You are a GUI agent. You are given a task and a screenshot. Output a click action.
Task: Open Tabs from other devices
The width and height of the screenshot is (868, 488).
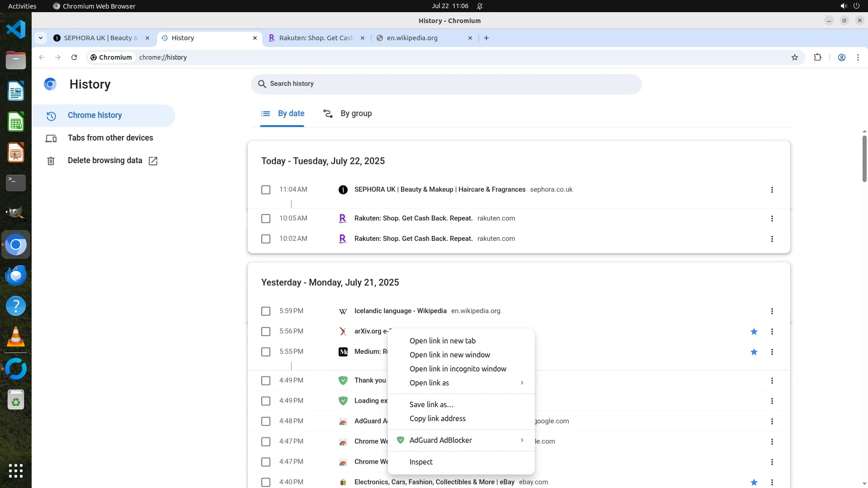click(110, 138)
